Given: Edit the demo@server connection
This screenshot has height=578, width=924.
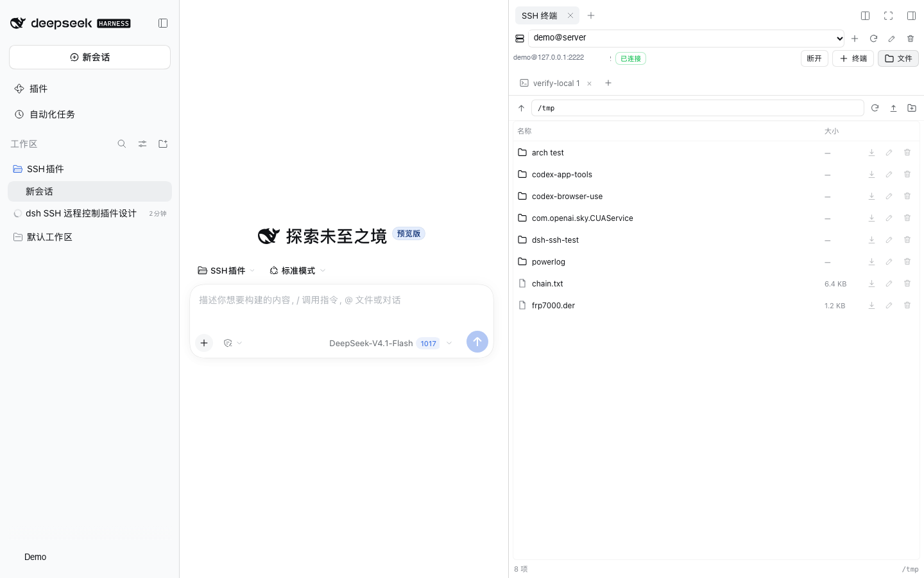Looking at the screenshot, I should coord(892,39).
